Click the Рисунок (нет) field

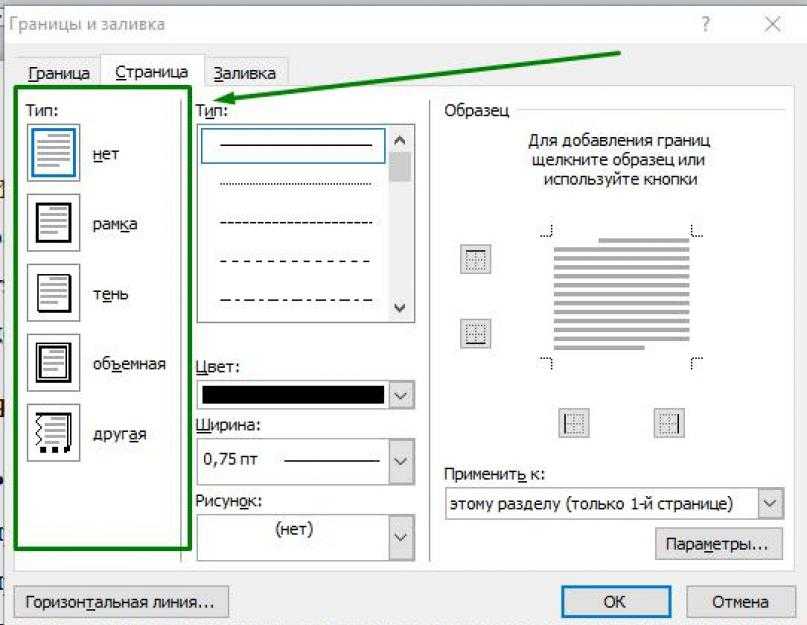[x=293, y=537]
